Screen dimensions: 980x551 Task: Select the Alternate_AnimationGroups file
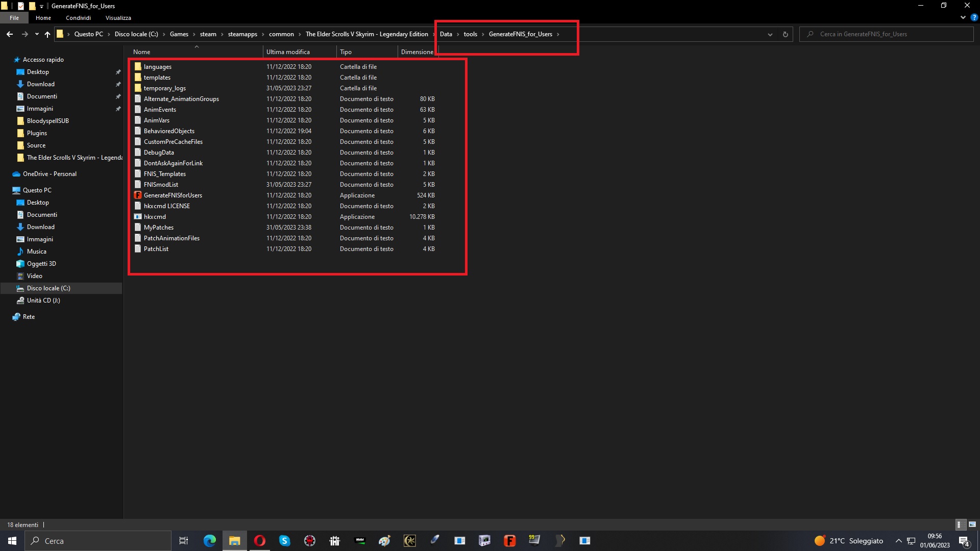[181, 99]
